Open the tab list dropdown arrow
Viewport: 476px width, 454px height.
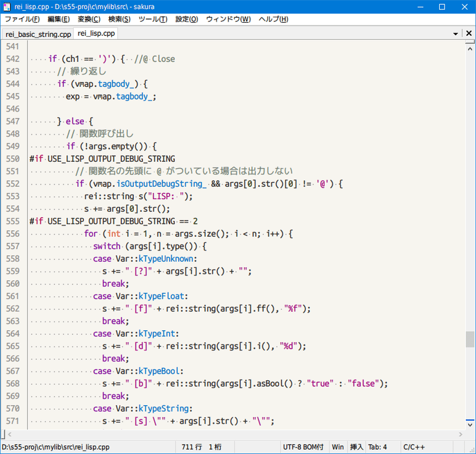click(455, 34)
